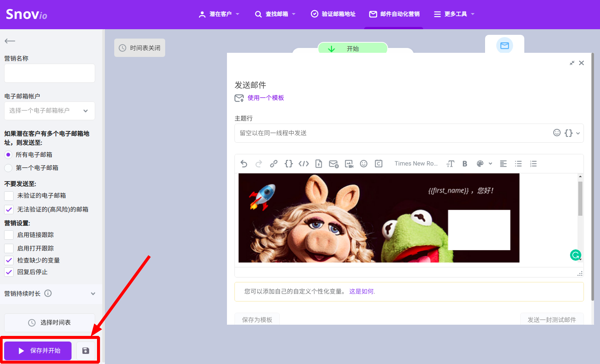Viewport: 600px width, 364px height.
Task: Click the editor resize handle corner
Action: click(x=580, y=274)
